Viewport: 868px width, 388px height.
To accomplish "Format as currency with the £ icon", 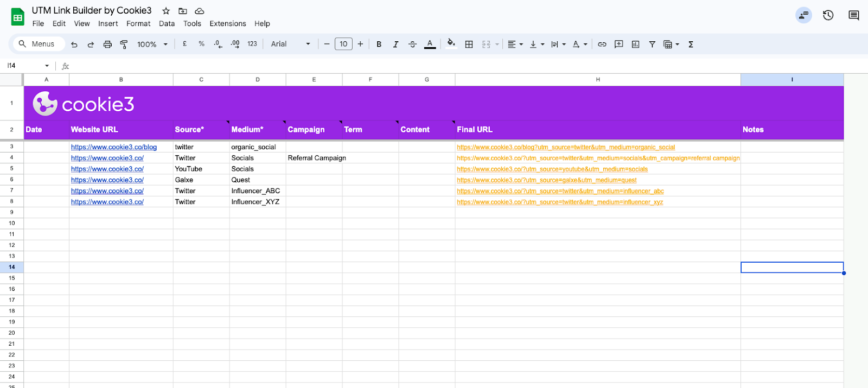I will tap(185, 44).
